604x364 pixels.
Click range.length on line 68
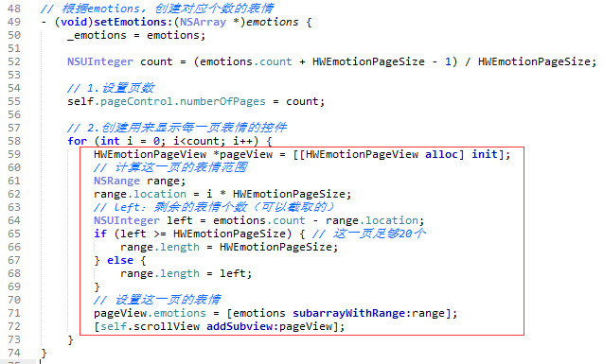point(160,273)
